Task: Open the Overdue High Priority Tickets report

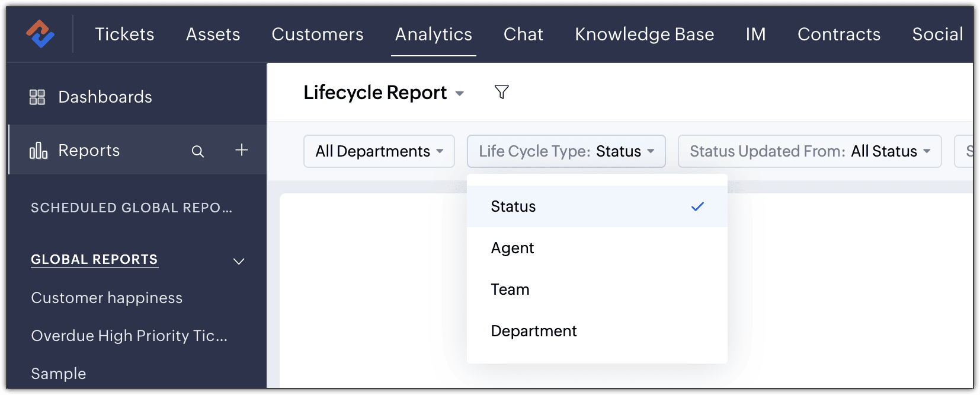Action: click(x=129, y=336)
